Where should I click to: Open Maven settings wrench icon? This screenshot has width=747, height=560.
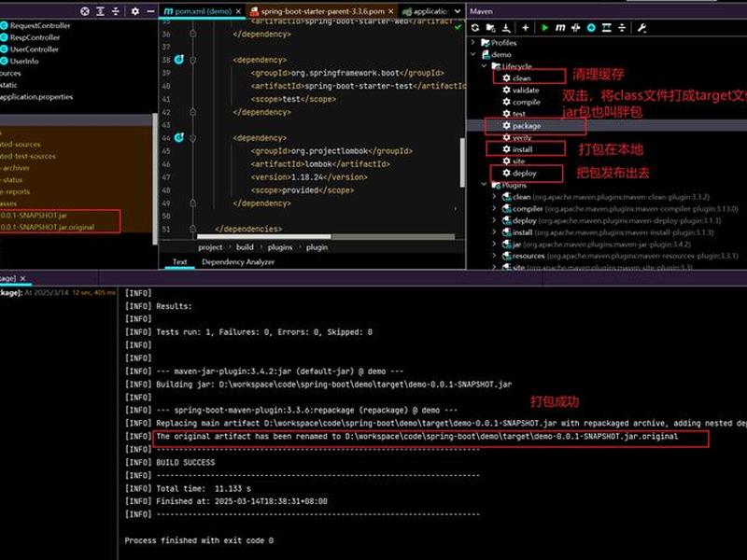(641, 28)
